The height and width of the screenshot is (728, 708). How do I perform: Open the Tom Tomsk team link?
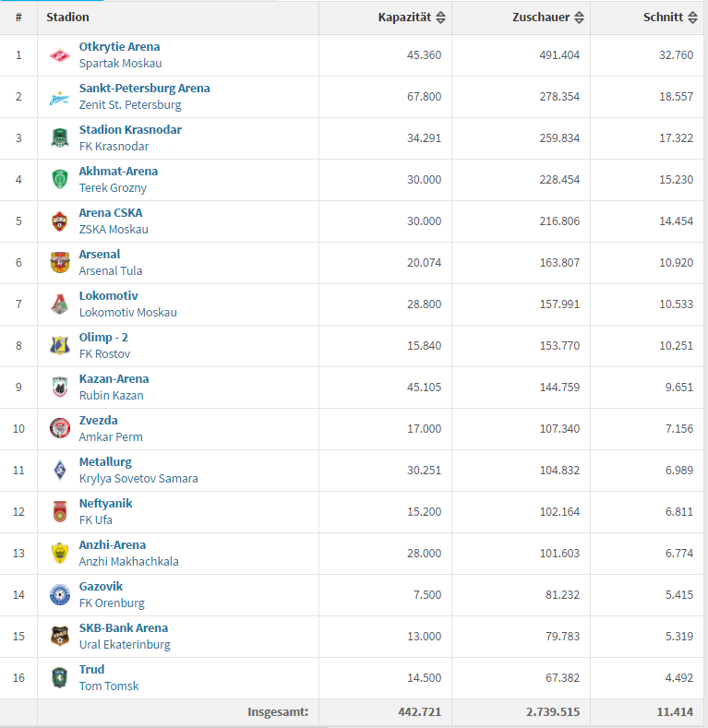point(109,686)
